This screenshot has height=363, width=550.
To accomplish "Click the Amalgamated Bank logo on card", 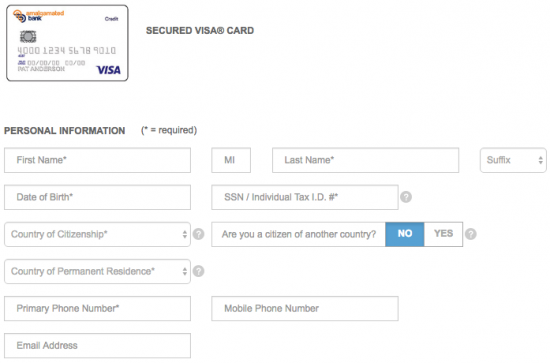I will coord(38,16).
